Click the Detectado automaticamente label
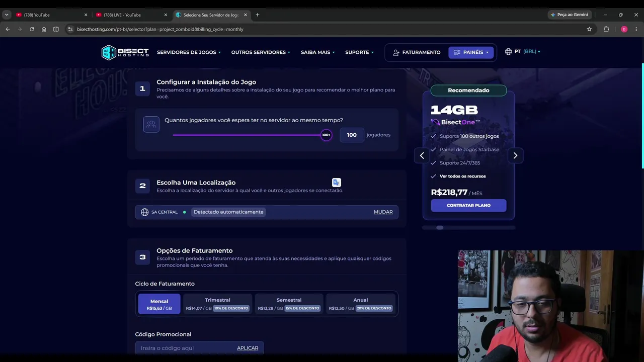The width and height of the screenshot is (644, 362). 228,212
